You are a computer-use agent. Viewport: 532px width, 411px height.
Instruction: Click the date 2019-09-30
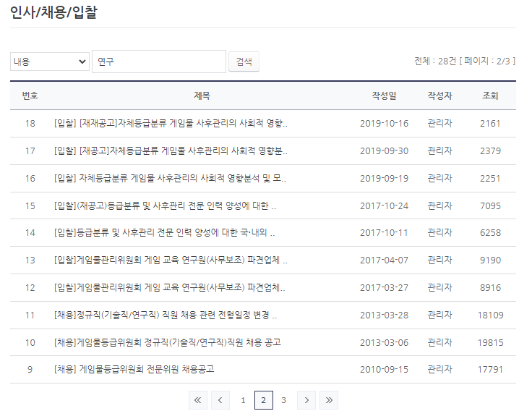click(384, 151)
